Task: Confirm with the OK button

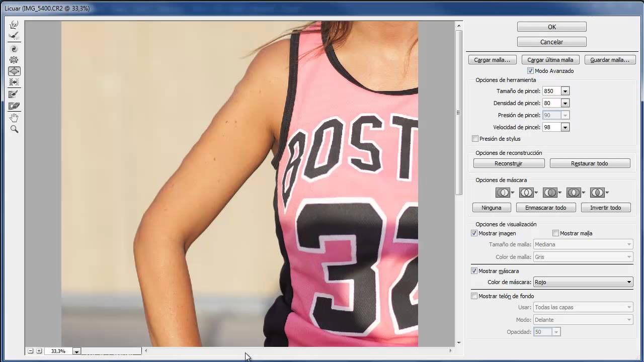Action: point(552,27)
